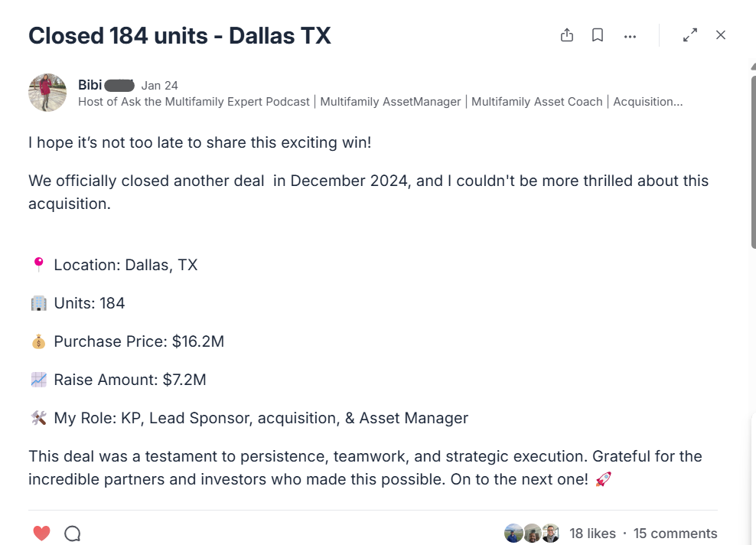Click the first liker avatar

click(513, 534)
